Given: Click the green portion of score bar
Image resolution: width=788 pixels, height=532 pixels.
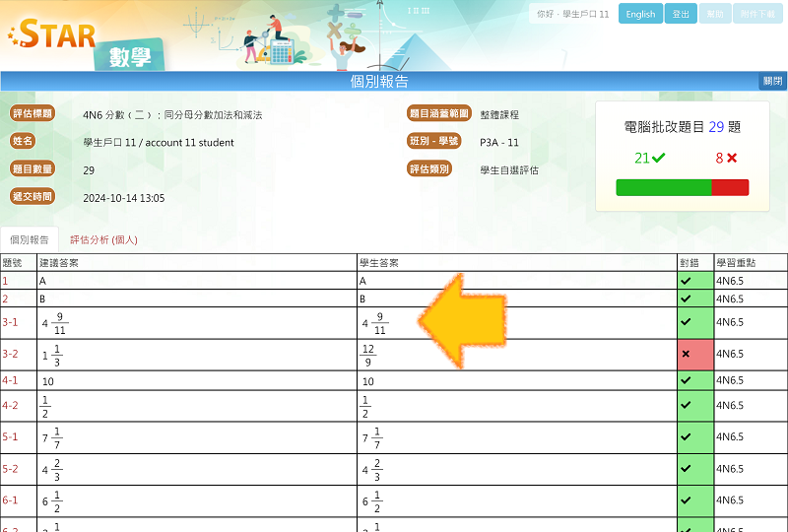Looking at the screenshot, I should click(663, 187).
